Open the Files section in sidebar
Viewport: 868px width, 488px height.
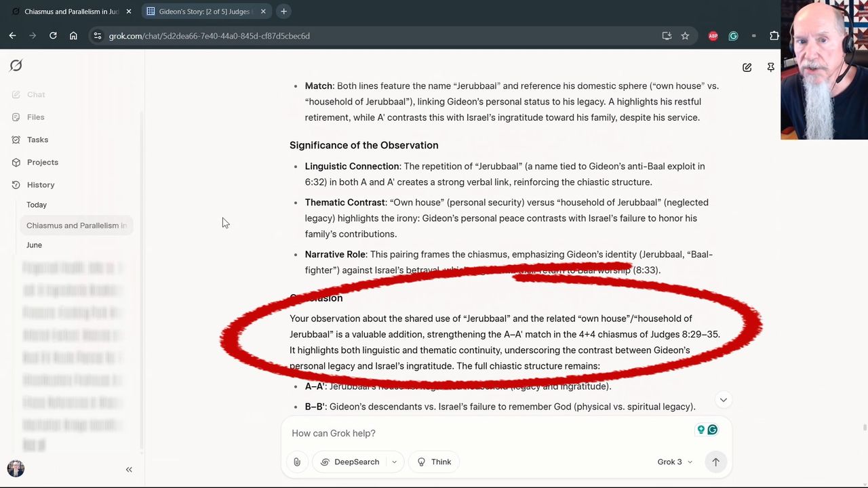coord(35,117)
